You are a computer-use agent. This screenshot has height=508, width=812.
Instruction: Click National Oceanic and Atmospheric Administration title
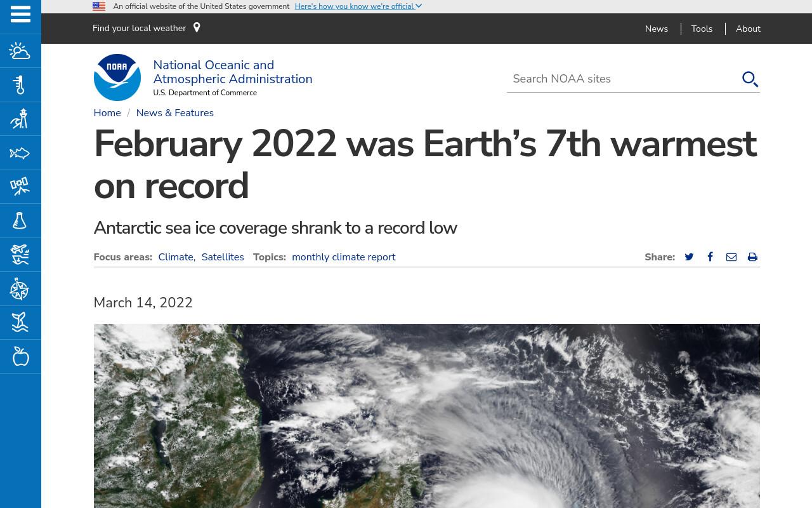233,72
